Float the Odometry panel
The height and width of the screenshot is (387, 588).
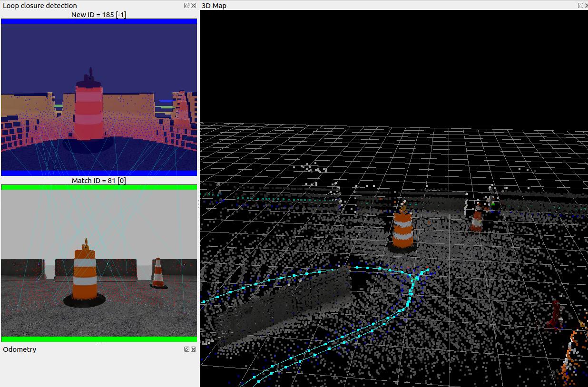[x=187, y=349]
